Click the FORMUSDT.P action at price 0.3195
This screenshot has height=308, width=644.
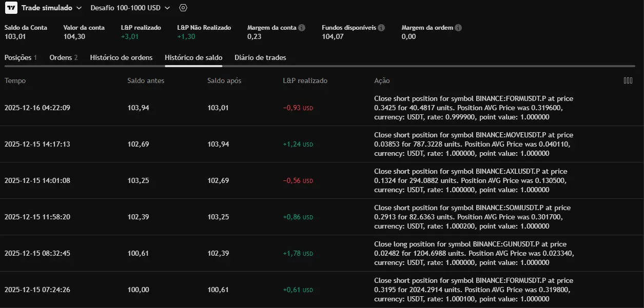474,290
